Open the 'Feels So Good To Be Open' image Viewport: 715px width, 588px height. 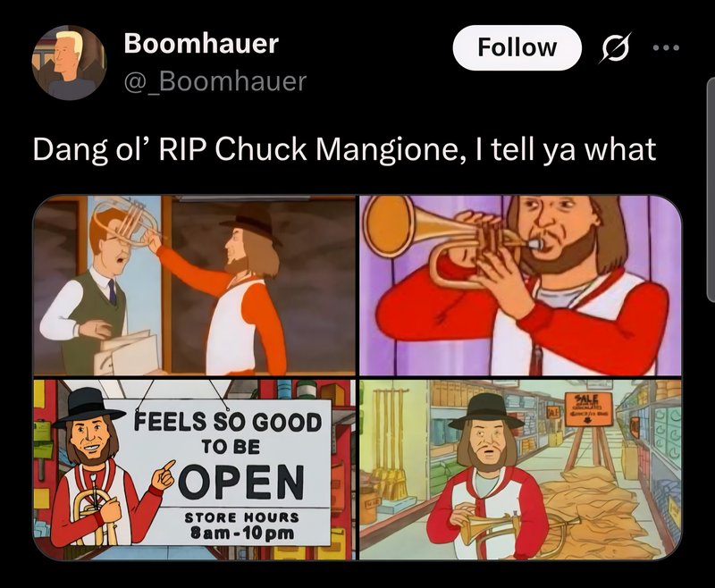194,470
